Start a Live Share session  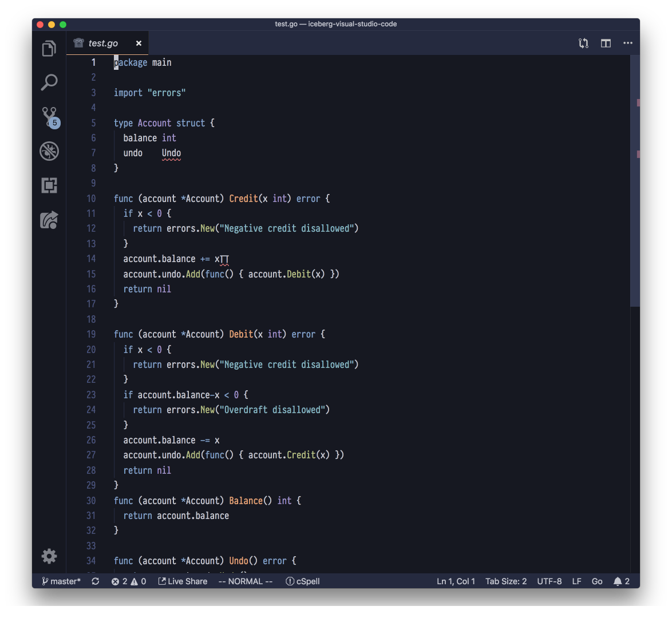183,581
